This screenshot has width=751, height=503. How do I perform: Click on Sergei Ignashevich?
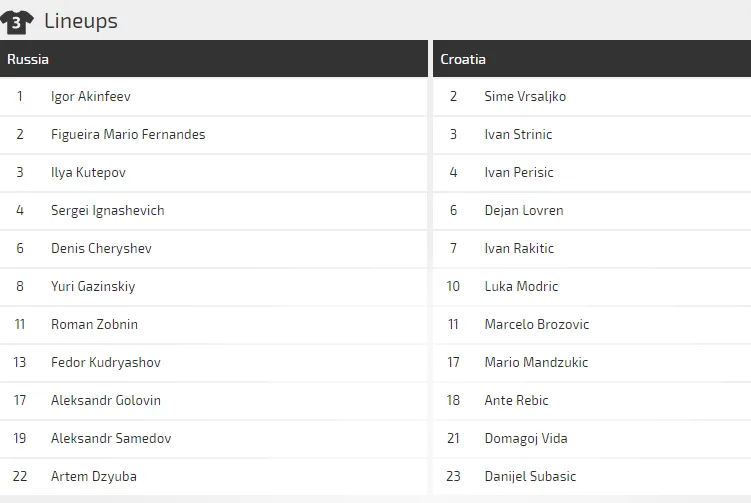(107, 211)
